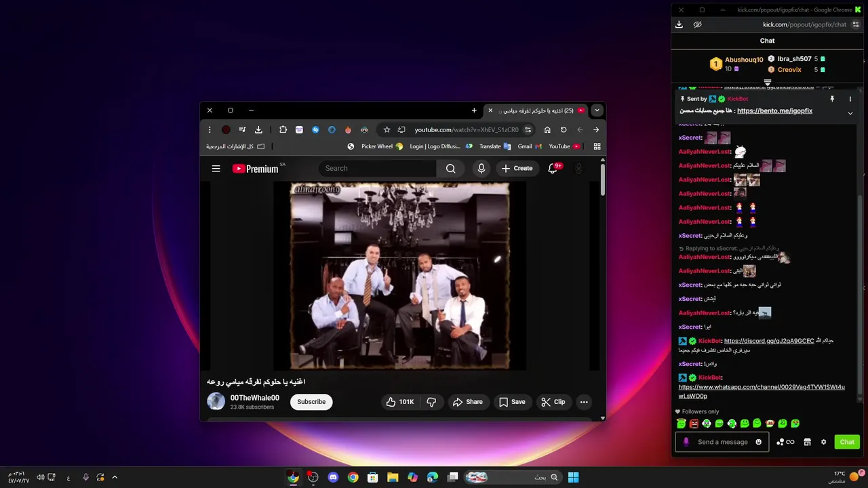
Task: Click Send a message chat input
Action: 723,442
